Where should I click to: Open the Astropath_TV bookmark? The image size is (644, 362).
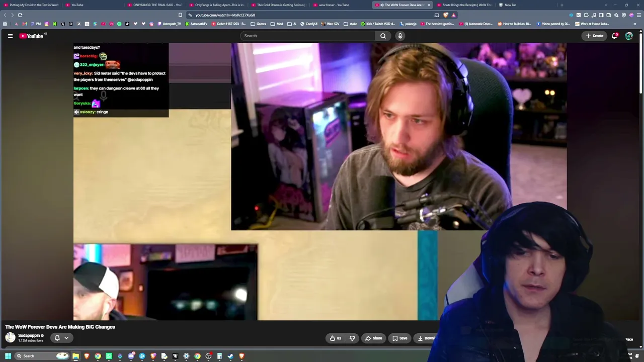[169, 24]
